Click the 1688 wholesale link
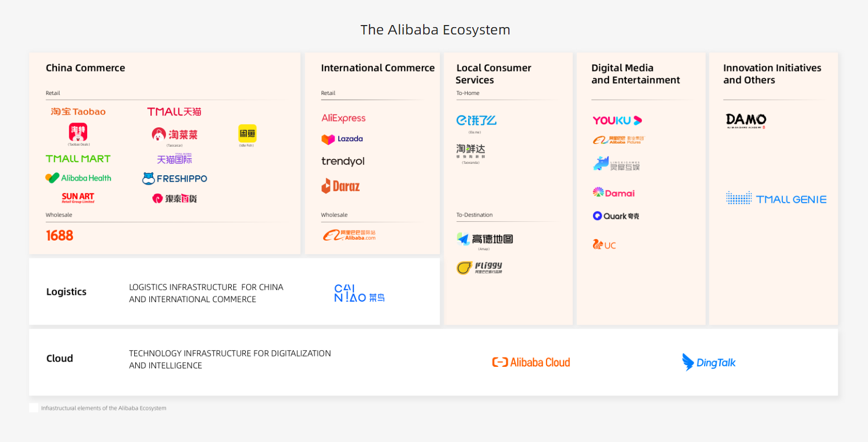 (x=60, y=235)
